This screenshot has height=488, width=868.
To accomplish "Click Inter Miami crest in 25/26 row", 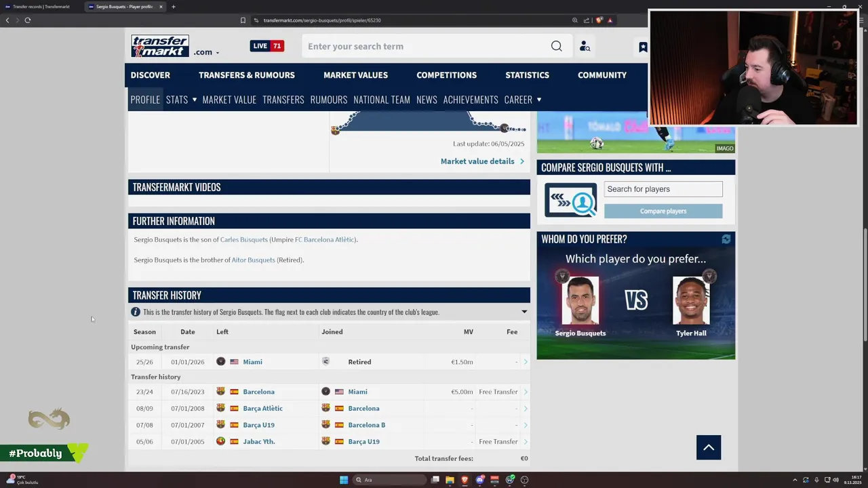I will pyautogui.click(x=220, y=362).
